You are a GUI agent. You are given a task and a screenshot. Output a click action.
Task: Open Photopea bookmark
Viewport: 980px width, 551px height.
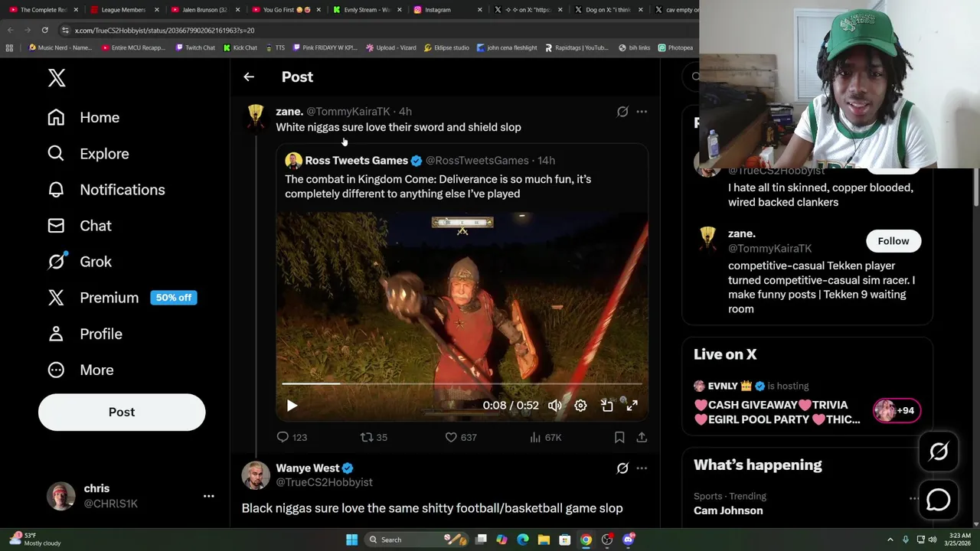click(675, 47)
